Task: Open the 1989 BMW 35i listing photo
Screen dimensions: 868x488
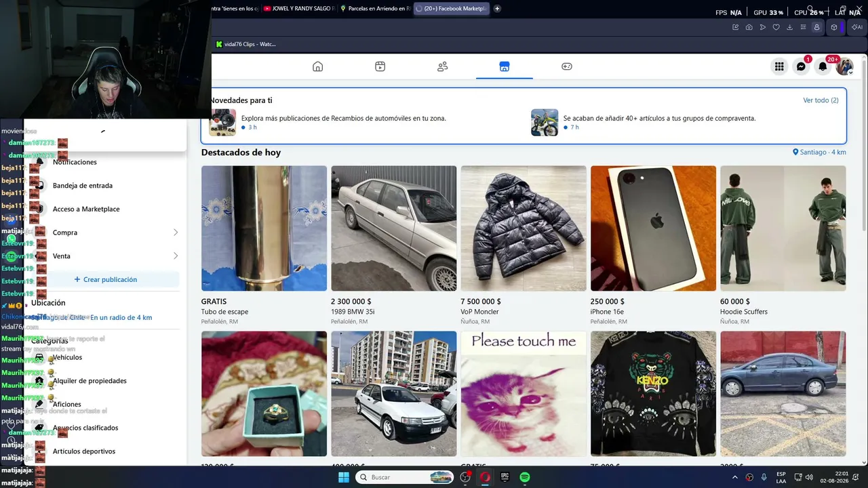Action: (393, 228)
